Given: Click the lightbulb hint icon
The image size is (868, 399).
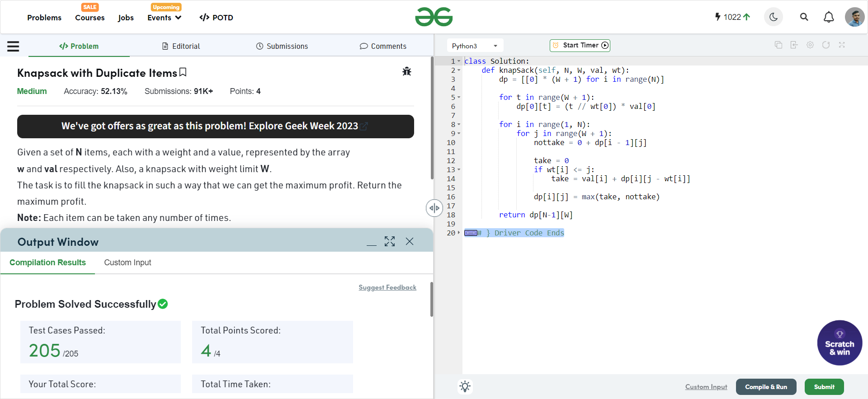Looking at the screenshot, I should pos(465,386).
